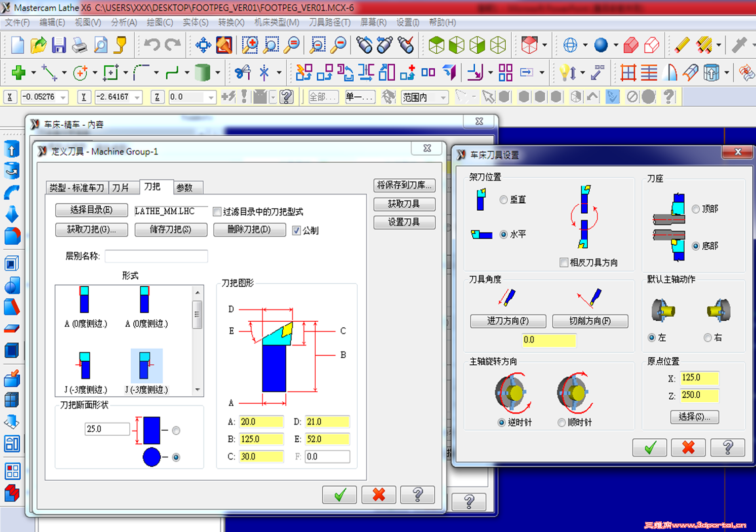Save the file with the floppy disk icon
Screen dimensions: 756x532
point(59,45)
